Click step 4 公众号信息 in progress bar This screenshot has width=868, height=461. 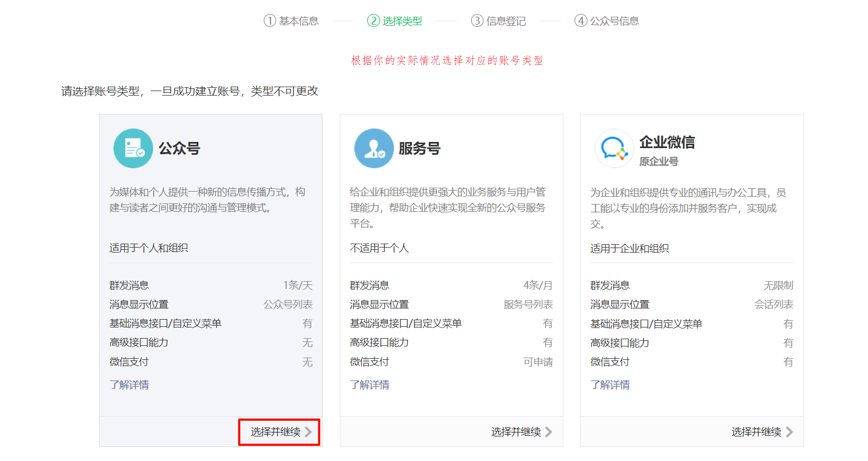pos(607,21)
